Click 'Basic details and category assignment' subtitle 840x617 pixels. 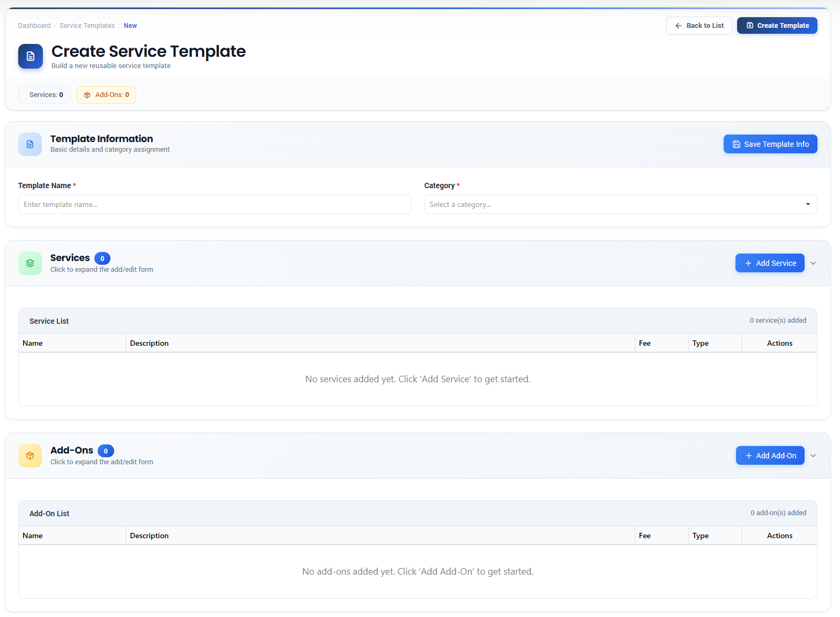click(x=110, y=150)
